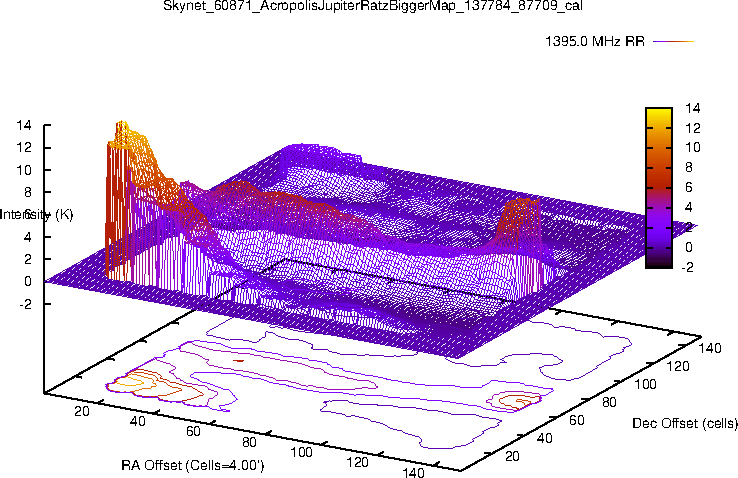Click the orange-yellow contour at the base left
This screenshot has height=478, width=738.
tap(129, 380)
